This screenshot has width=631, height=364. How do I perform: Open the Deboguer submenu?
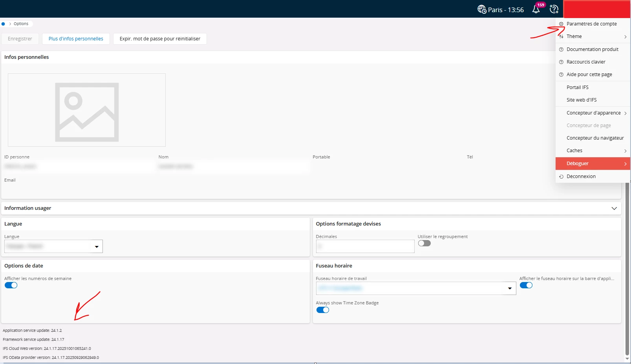tap(593, 164)
